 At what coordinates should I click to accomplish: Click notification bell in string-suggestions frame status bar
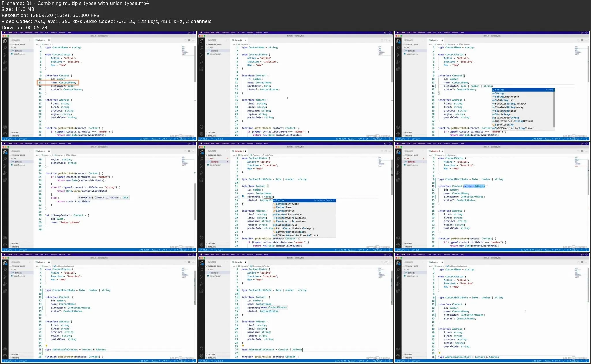pos(586,139)
